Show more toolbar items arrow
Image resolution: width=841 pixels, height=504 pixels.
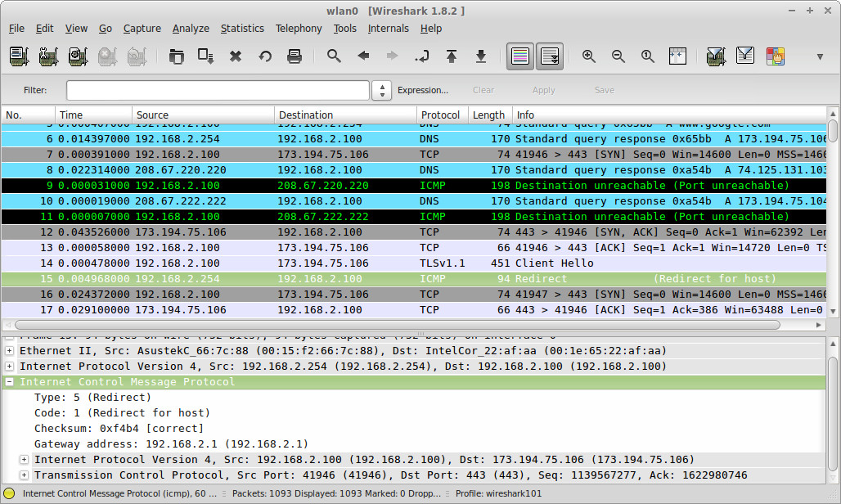pos(820,56)
